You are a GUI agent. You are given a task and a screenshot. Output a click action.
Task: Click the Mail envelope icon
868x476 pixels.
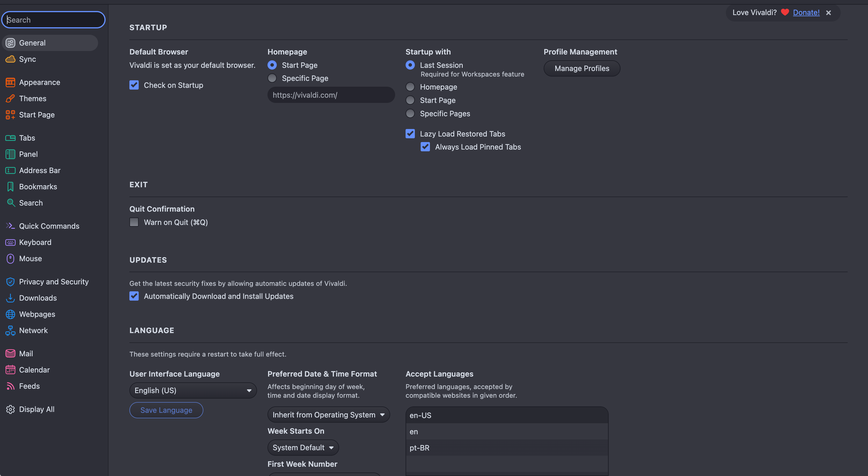pos(10,353)
